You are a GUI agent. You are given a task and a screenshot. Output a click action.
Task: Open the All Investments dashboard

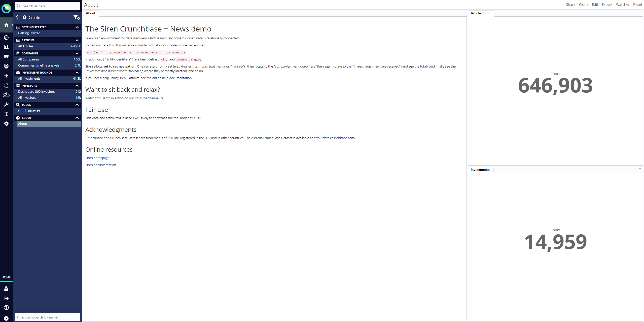tap(29, 78)
